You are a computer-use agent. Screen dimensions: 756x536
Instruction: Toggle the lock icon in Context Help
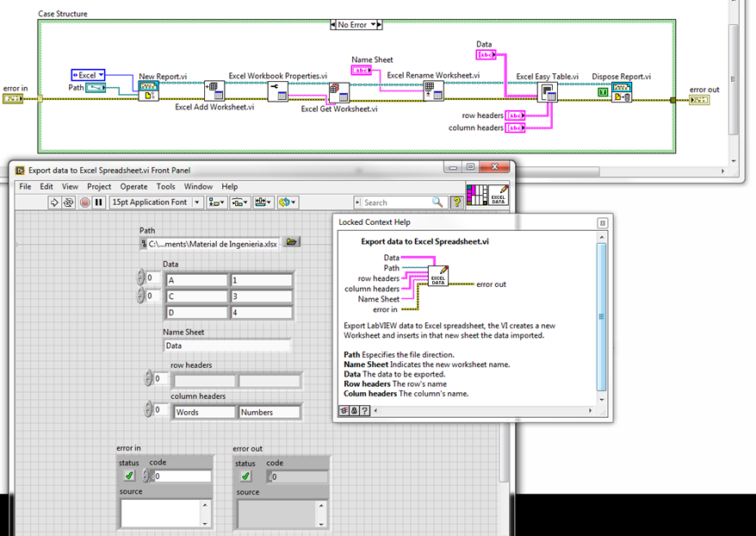(355, 410)
